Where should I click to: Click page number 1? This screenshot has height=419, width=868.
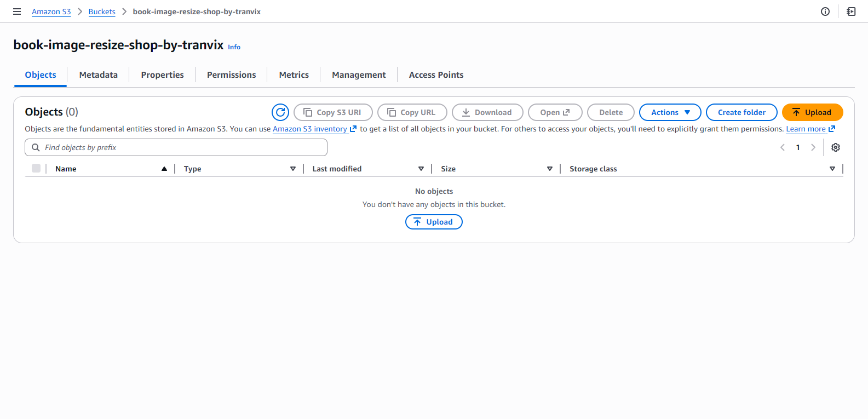(x=798, y=147)
